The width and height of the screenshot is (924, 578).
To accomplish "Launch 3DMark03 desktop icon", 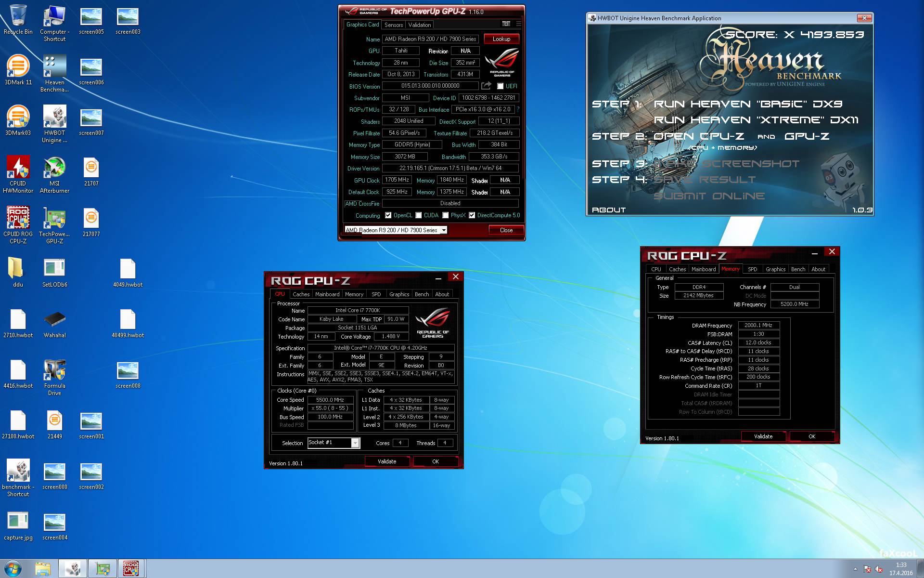I will tap(18, 120).
